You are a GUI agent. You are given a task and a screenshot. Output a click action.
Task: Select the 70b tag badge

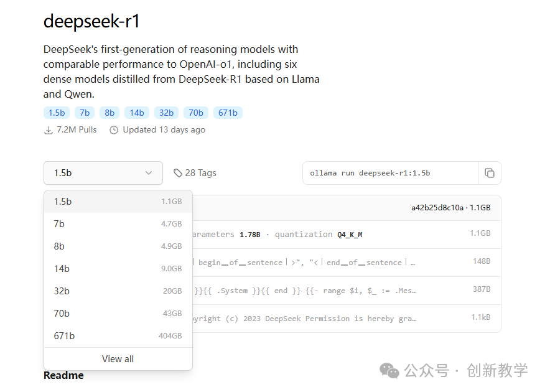coord(195,113)
